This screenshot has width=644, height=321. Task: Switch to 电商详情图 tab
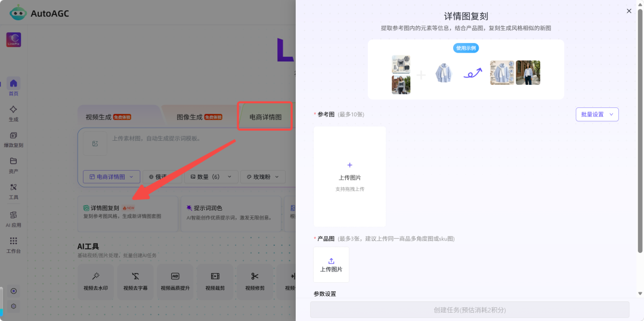[266, 117]
